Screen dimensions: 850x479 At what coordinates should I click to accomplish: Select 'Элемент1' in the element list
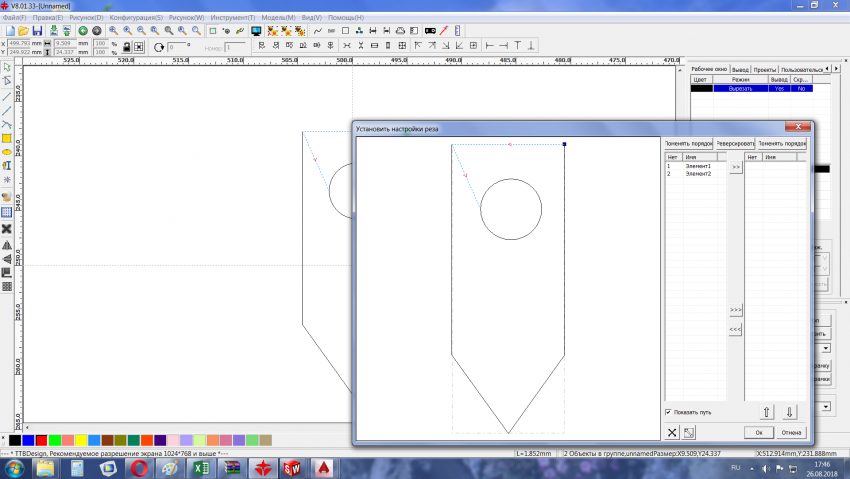tap(698, 165)
